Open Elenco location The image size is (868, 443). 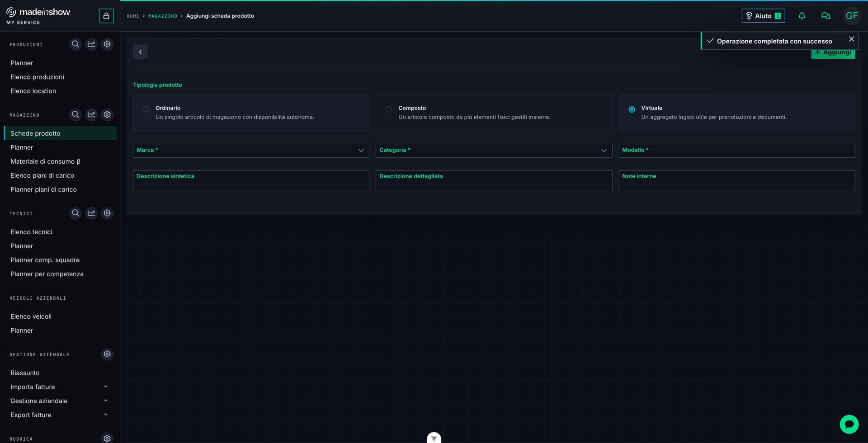(33, 91)
